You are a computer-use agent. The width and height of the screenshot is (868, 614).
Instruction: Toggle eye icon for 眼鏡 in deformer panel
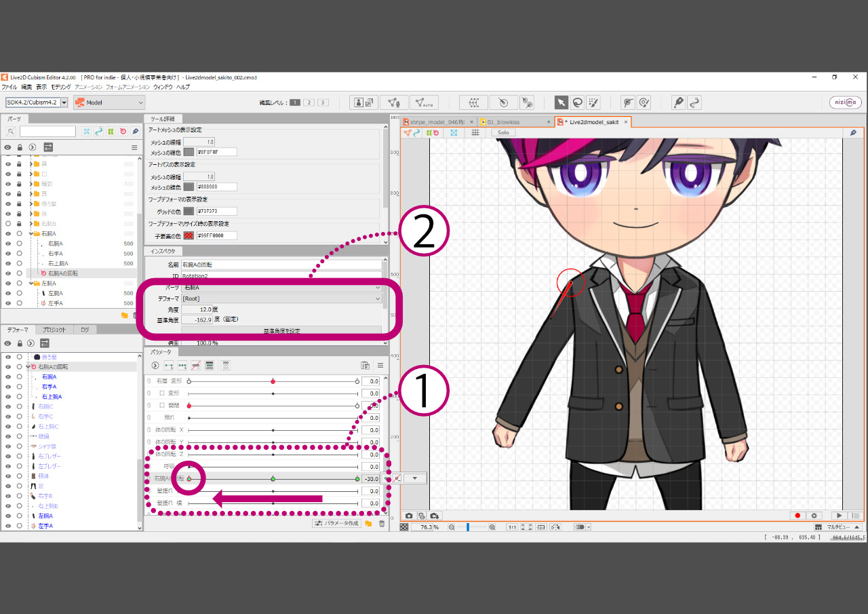click(8, 436)
